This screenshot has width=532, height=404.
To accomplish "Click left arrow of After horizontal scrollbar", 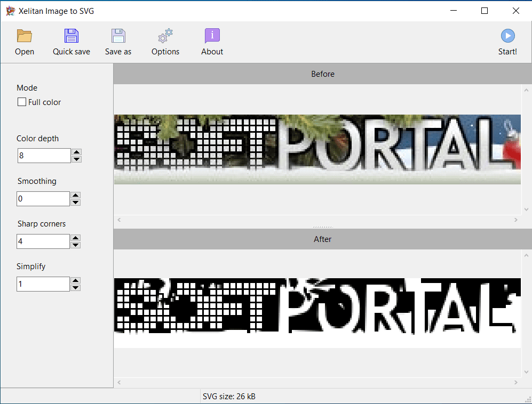I will coord(119,382).
